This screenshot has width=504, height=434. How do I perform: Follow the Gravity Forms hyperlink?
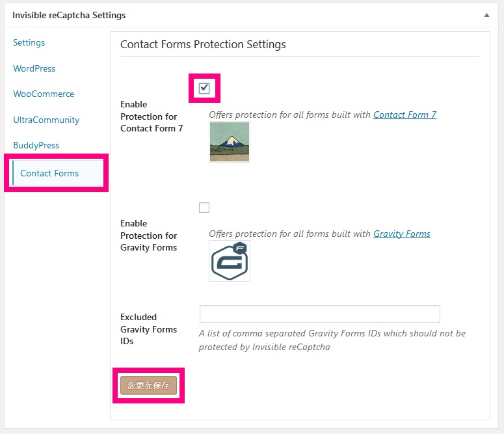click(x=402, y=234)
